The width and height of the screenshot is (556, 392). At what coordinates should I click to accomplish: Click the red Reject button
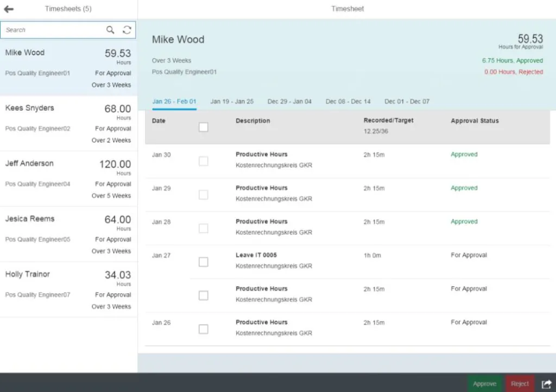pos(520,384)
